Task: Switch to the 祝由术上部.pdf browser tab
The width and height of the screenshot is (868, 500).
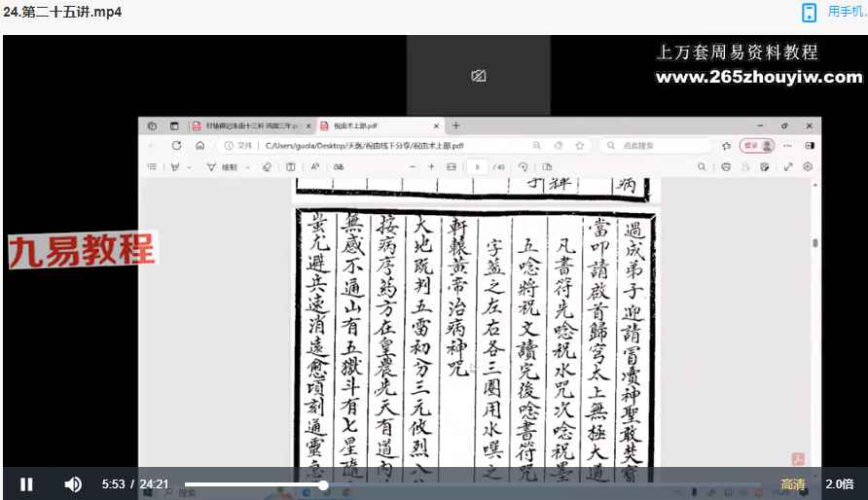Action: tap(375, 125)
